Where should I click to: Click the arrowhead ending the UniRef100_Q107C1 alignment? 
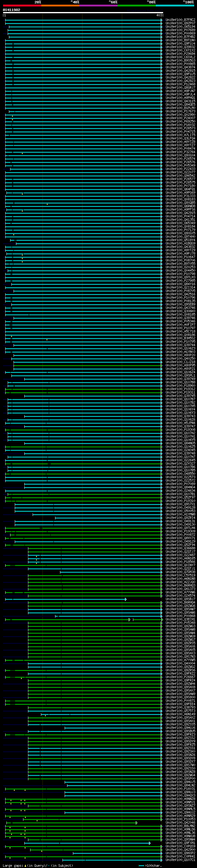point(162,860)
